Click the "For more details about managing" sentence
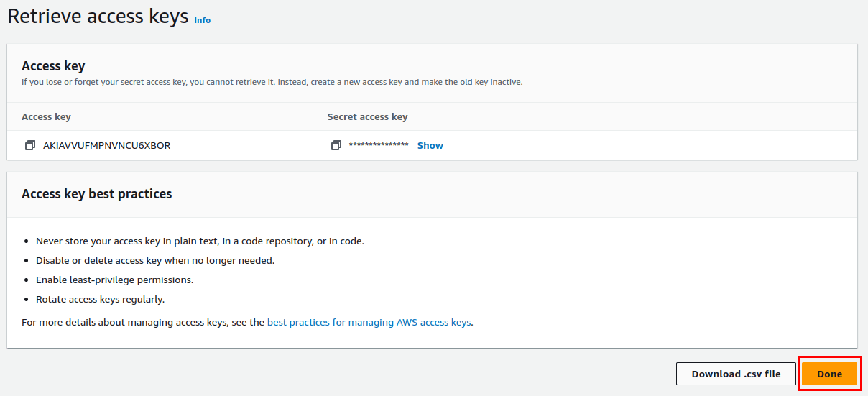The image size is (868, 396). pyautogui.click(x=144, y=323)
